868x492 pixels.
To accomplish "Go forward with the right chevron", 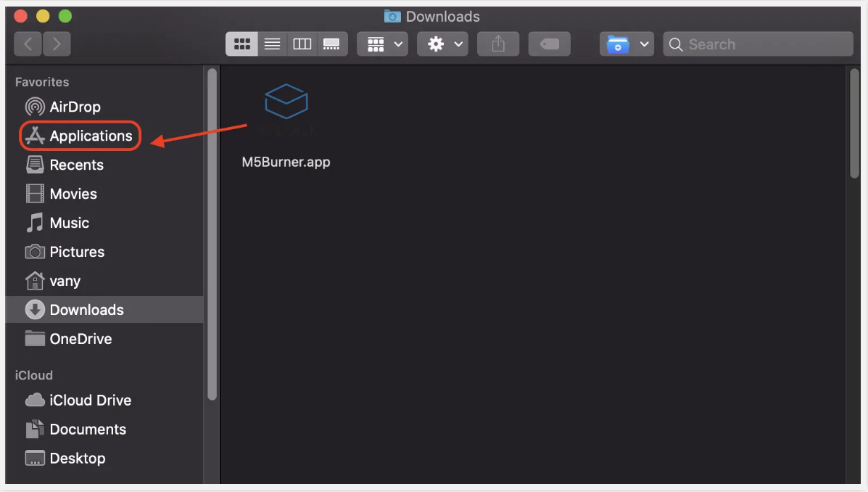I will click(x=57, y=44).
